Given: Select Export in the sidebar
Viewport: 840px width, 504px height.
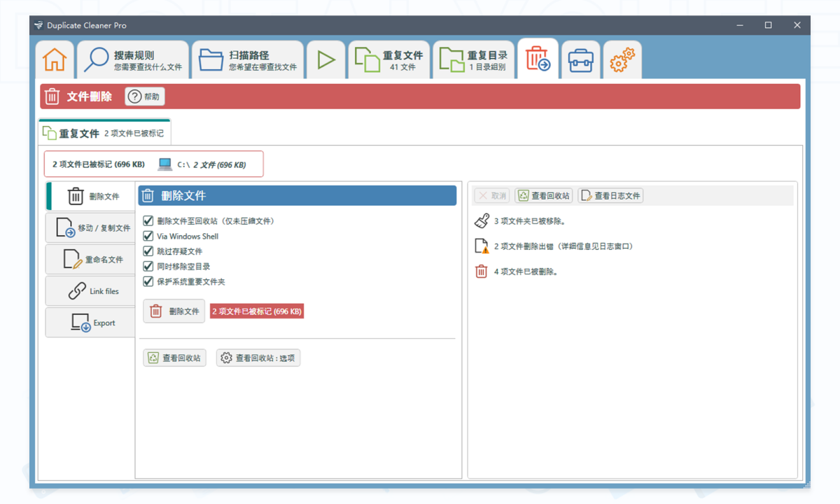Looking at the screenshot, I should click(x=91, y=323).
